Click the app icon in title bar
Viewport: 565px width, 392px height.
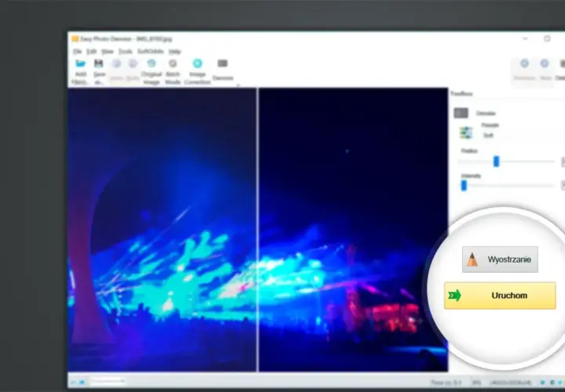coord(75,38)
